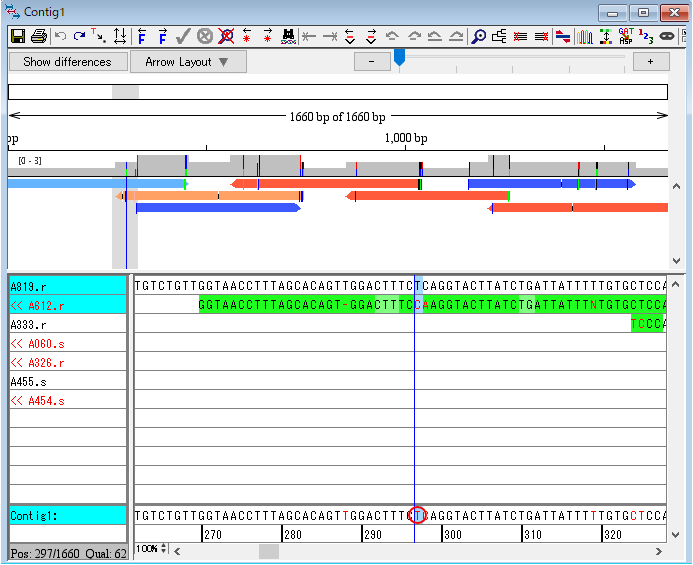
Task: Click the Pos: 297/1660 Qual: 62 status text
Action: tap(68, 554)
